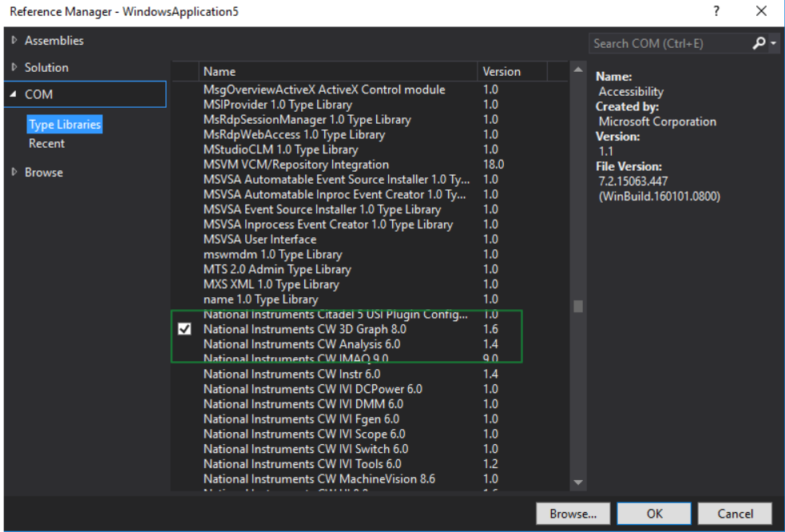Expand the Browse category
Viewport: 785px width, 532px height.
[14, 172]
